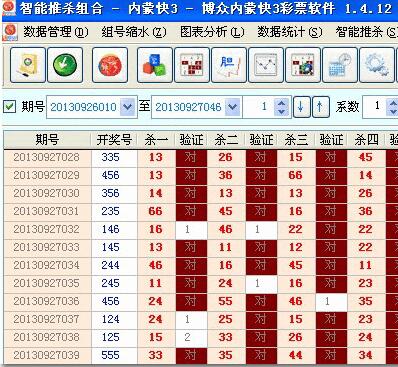Click the 开奖号 column header

click(114, 140)
